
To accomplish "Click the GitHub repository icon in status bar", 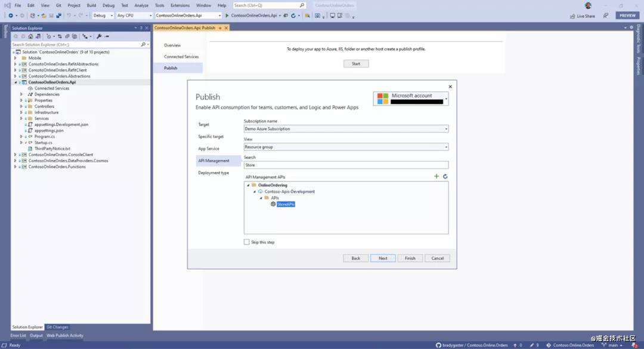I will point(438,345).
